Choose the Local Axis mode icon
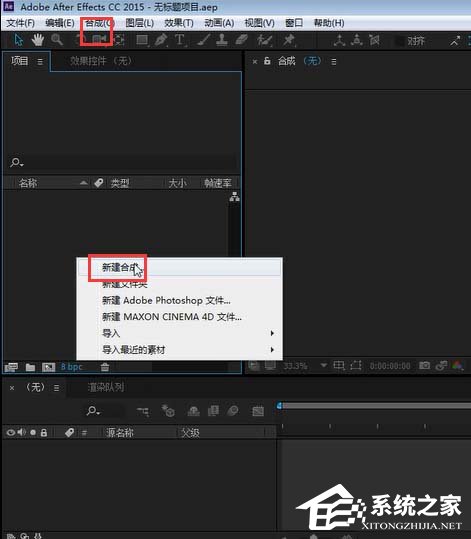The width and height of the screenshot is (471, 539). (340, 40)
